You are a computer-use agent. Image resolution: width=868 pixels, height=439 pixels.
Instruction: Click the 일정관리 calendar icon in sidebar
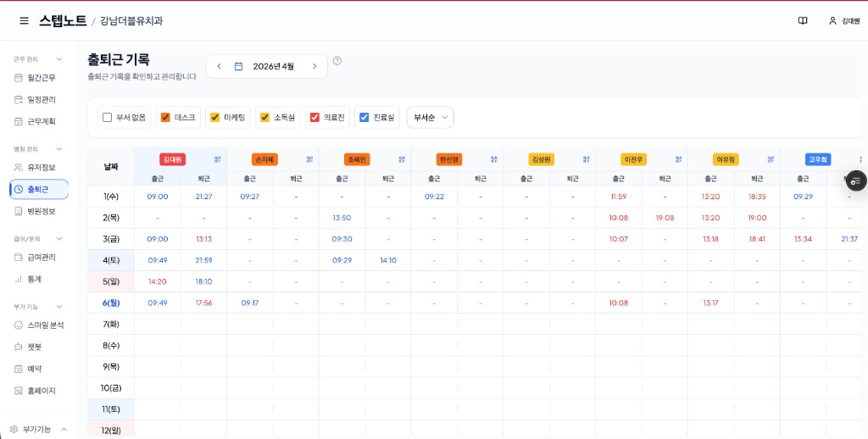(x=19, y=100)
